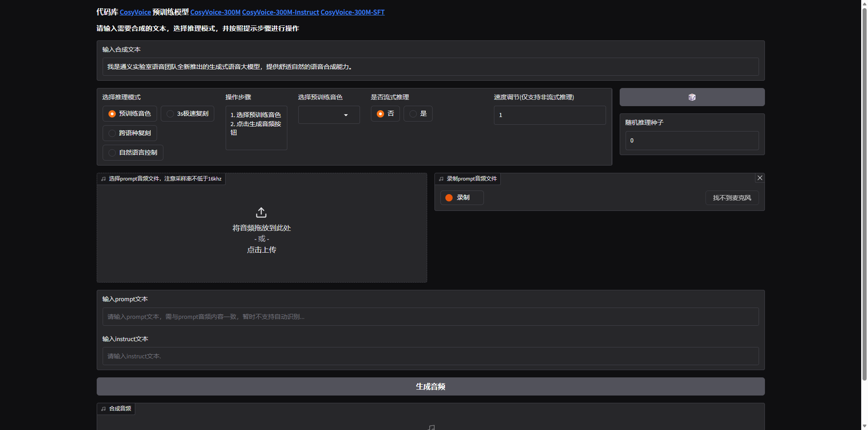This screenshot has width=868, height=430.
Task: Click music note icon on upload panel label
Action: point(104,179)
